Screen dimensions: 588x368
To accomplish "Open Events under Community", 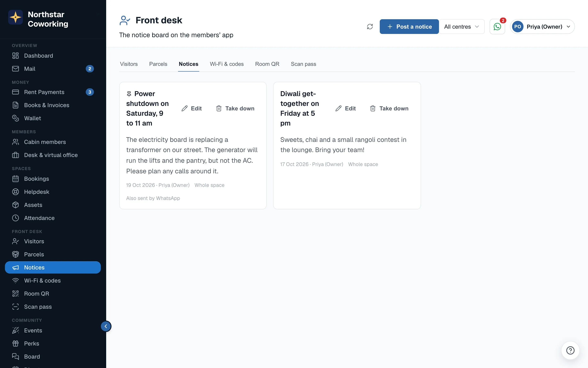I will coord(53,331).
